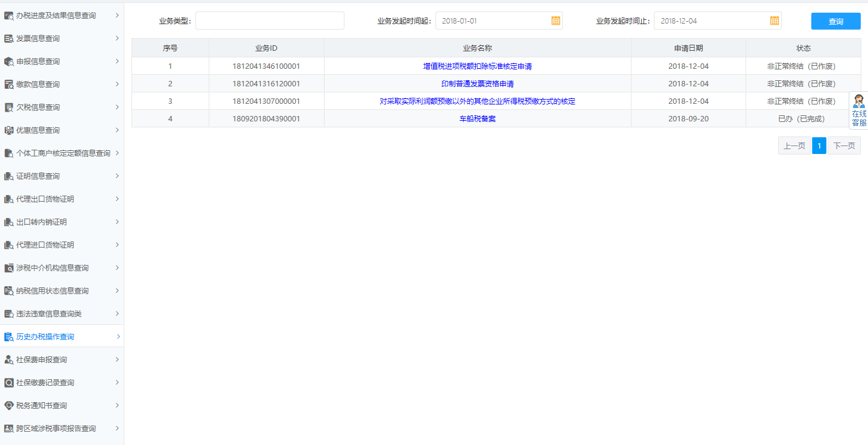Go to 下一页 for more results
Screen dimensions: 868x445
[x=844, y=146]
